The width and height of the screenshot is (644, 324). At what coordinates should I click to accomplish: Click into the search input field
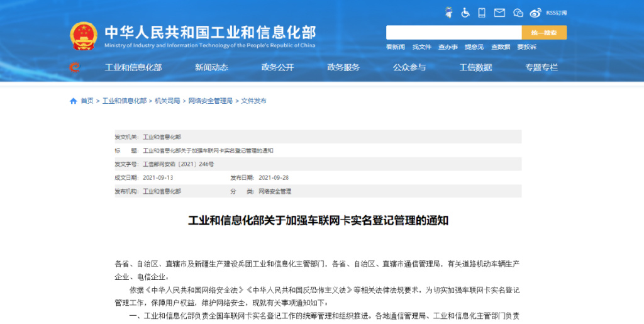454,33
